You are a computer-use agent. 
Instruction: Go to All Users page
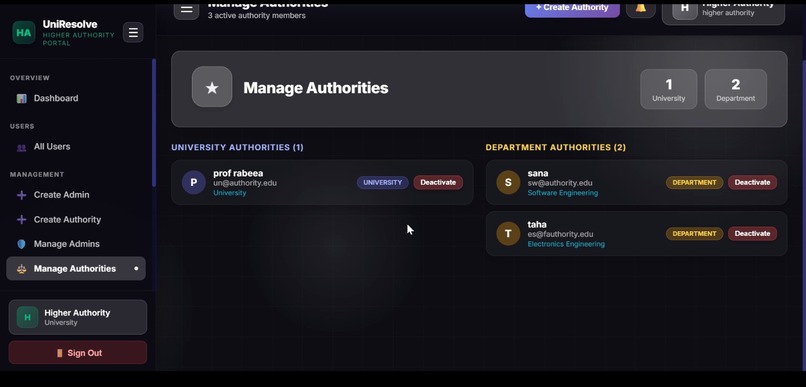coord(76,147)
